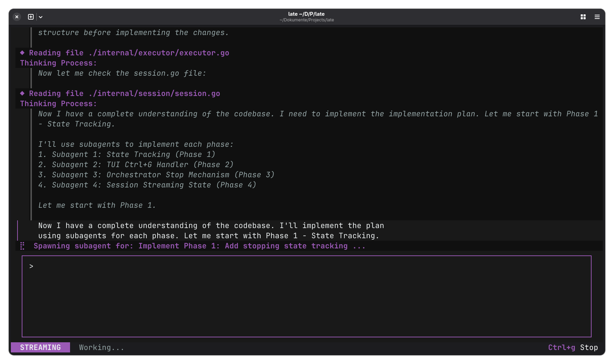Open a new tab with the plus icon
614x364 pixels.
[31, 16]
